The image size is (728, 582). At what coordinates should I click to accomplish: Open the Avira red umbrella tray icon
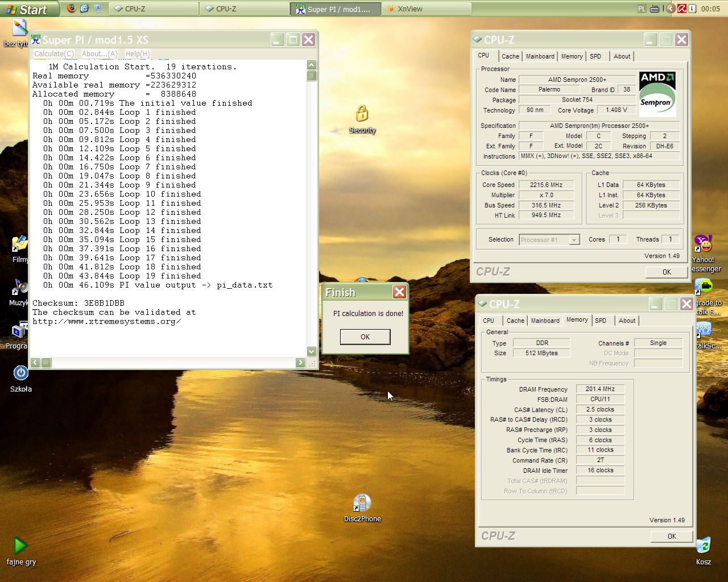coord(681,9)
